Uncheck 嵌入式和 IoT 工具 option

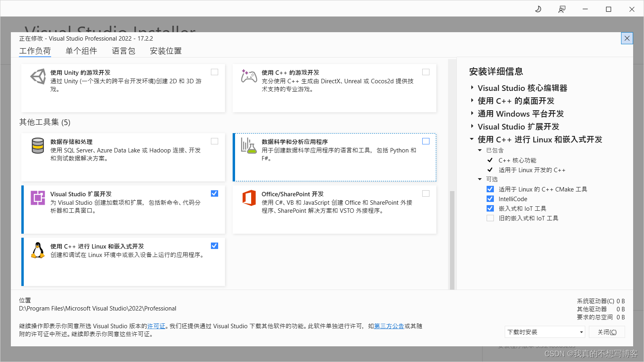coord(490,208)
